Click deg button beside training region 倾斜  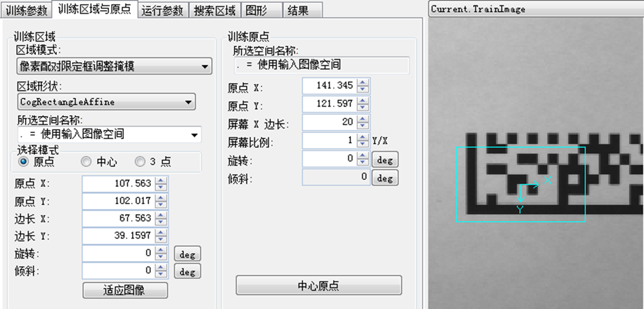pos(187,271)
